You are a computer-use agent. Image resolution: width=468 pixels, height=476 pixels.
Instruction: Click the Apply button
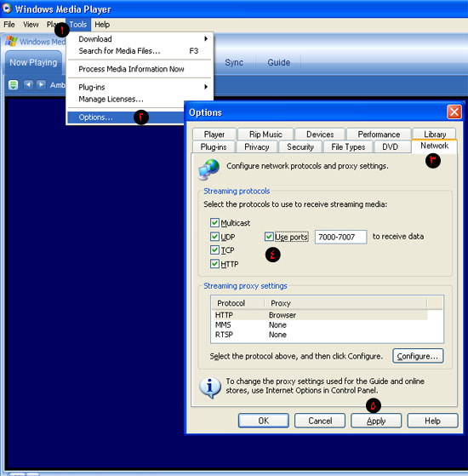click(376, 421)
